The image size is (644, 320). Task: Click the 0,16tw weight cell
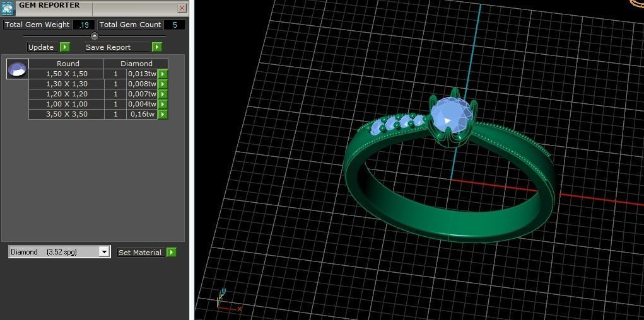[x=142, y=114]
